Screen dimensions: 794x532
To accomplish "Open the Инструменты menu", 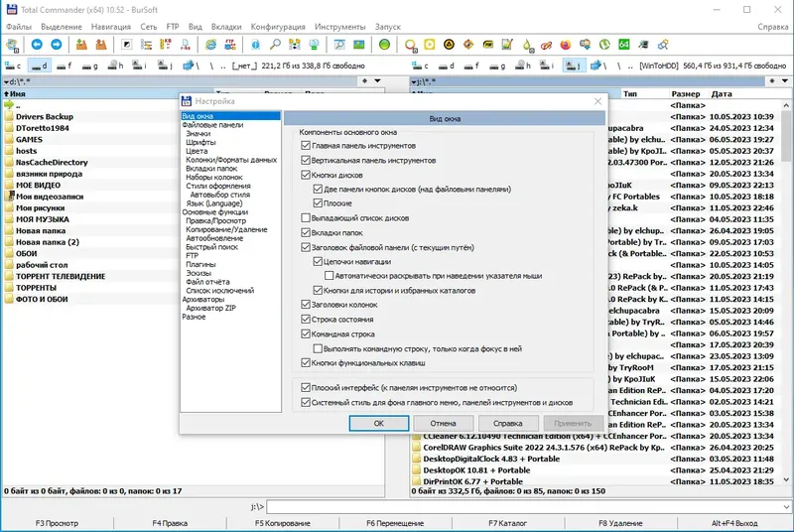I will [339, 27].
